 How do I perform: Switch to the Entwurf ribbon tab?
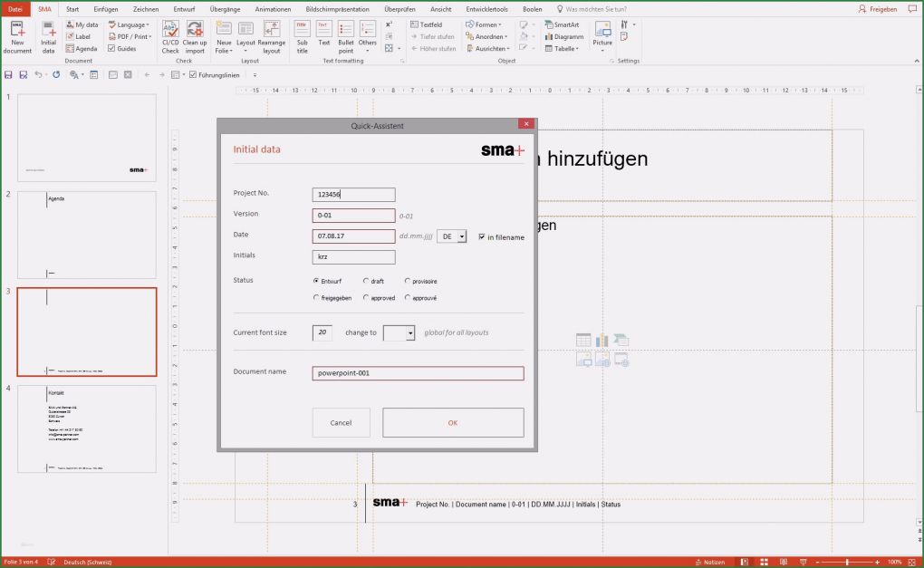coord(184,8)
